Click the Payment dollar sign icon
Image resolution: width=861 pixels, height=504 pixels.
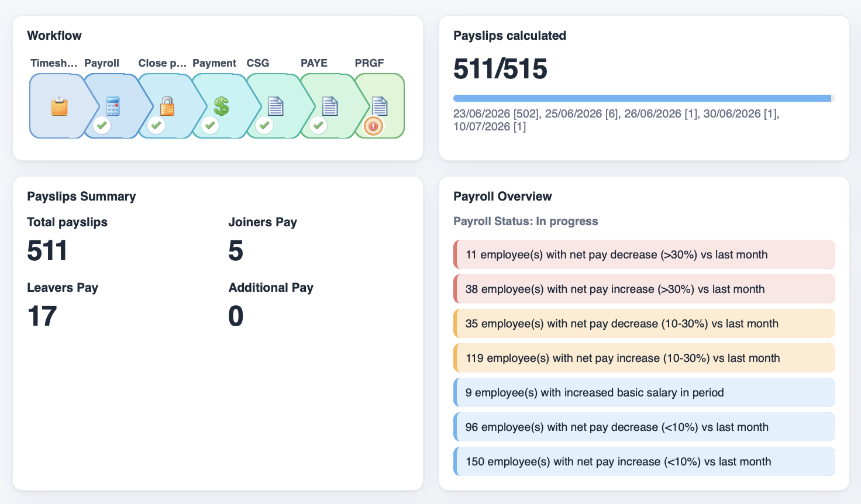[221, 106]
